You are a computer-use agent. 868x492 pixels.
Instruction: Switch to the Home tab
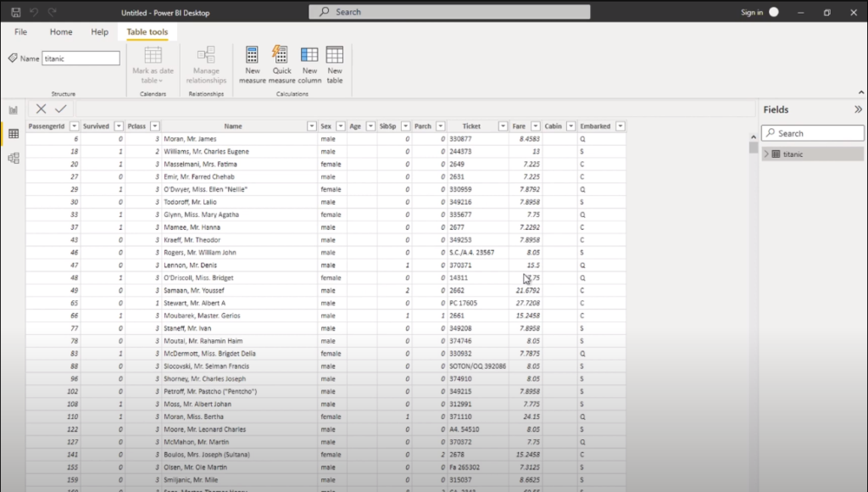point(60,31)
